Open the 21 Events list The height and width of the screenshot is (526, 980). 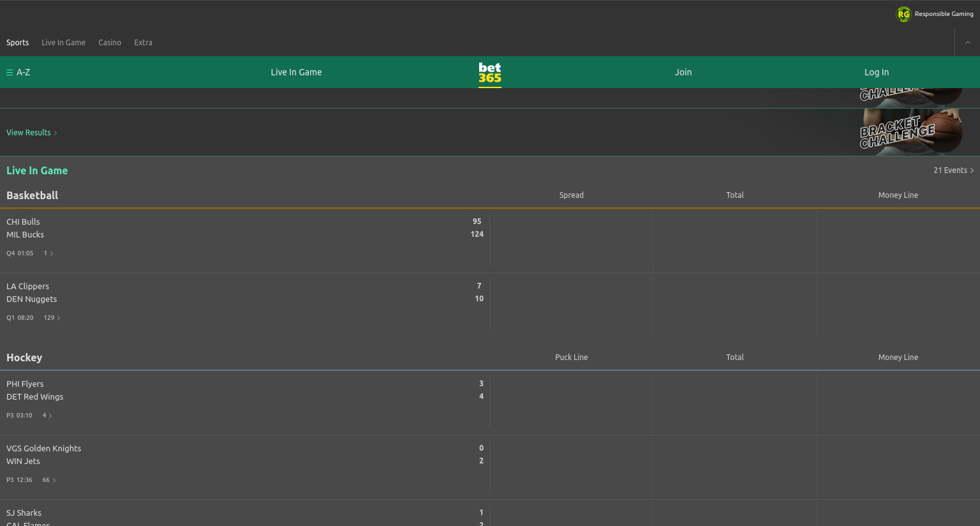pyautogui.click(x=953, y=170)
